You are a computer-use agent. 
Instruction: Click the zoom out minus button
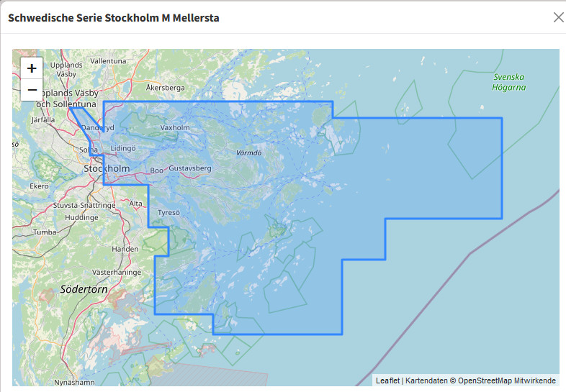(32, 90)
